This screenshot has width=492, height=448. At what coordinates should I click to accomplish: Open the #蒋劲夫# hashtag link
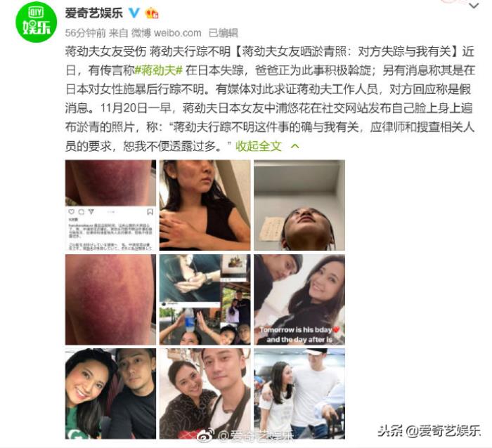pos(158,70)
